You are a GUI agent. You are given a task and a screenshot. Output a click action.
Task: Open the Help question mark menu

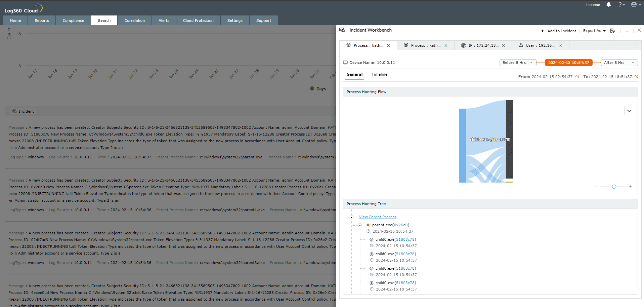(621, 4)
